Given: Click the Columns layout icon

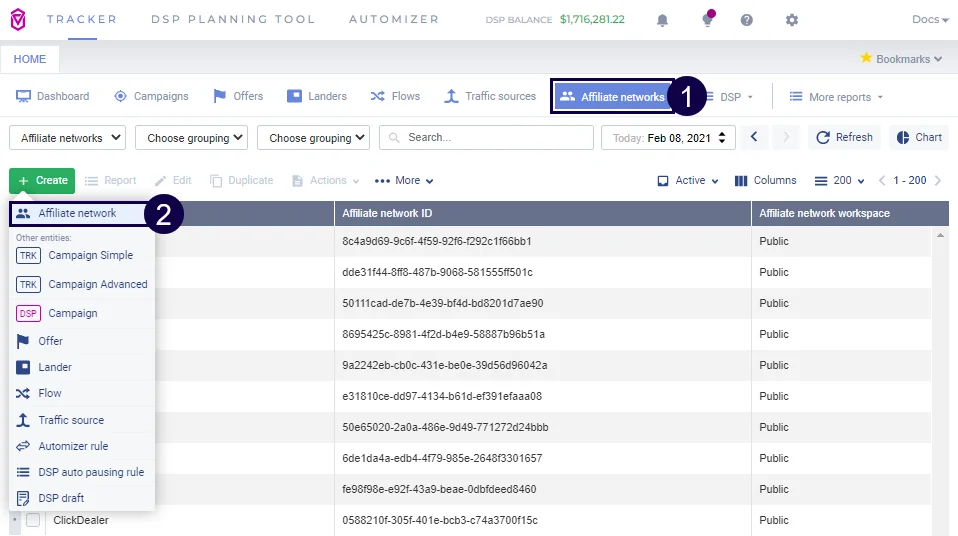Looking at the screenshot, I should pyautogui.click(x=766, y=181).
